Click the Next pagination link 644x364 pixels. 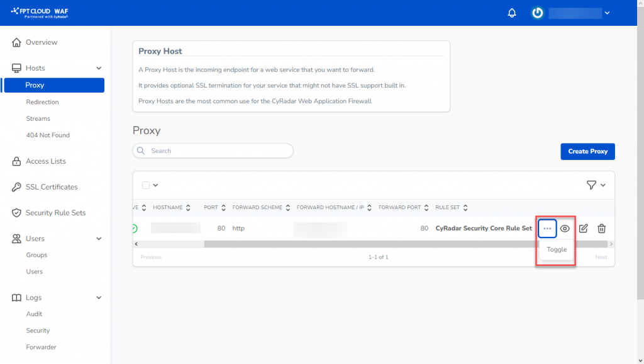(601, 256)
